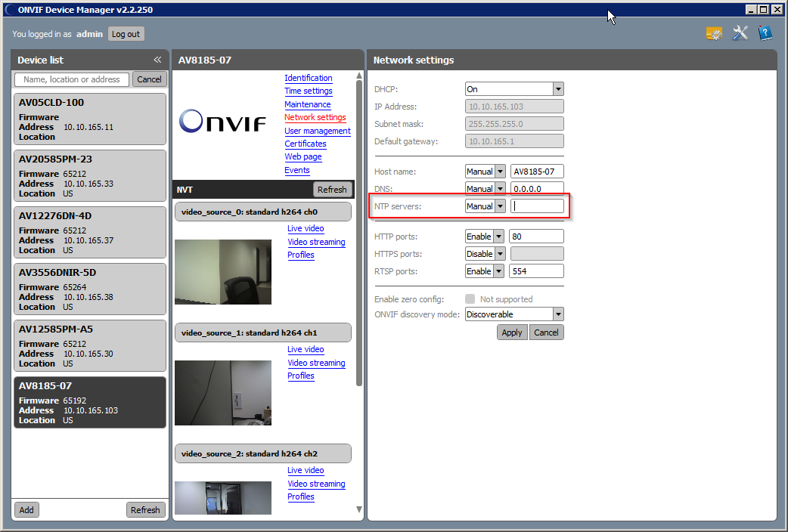Click the Log out button
This screenshot has height=532, width=788.
(126, 34)
